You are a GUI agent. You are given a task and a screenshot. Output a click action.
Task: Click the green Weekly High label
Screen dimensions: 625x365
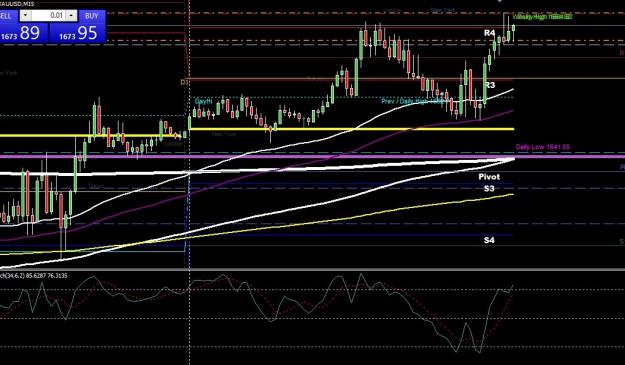point(542,17)
